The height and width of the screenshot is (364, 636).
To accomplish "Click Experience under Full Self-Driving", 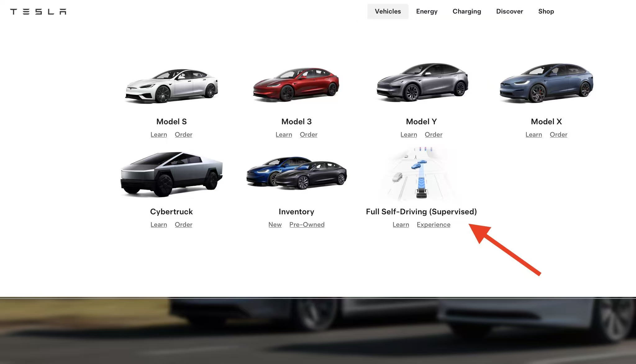I will coord(433,225).
